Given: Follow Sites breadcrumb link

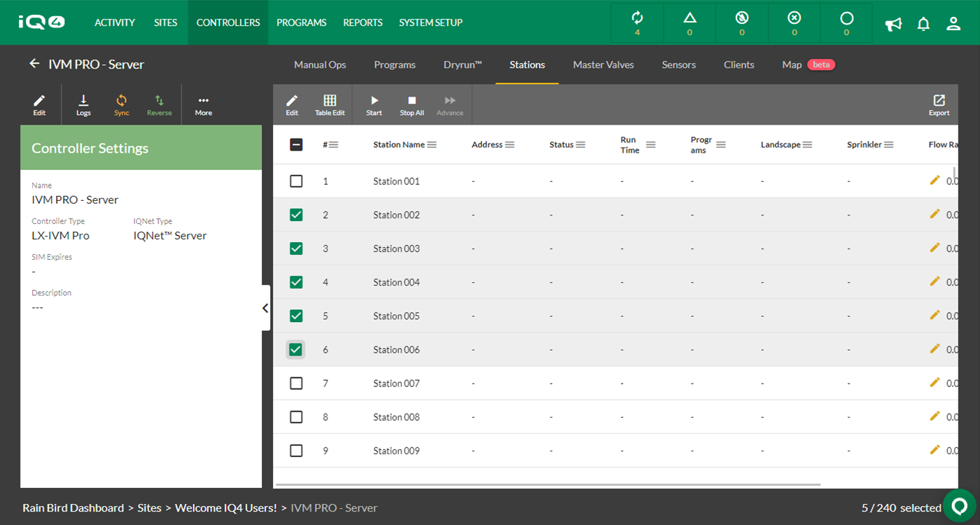Looking at the screenshot, I should click(149, 507).
